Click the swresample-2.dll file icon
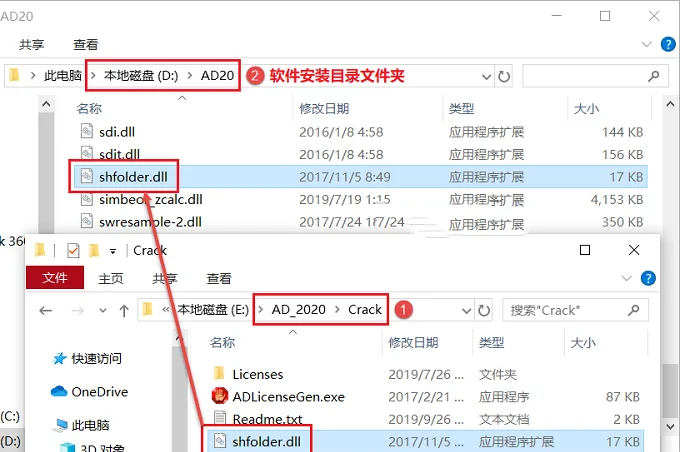This screenshot has width=680, height=452. coord(87,221)
